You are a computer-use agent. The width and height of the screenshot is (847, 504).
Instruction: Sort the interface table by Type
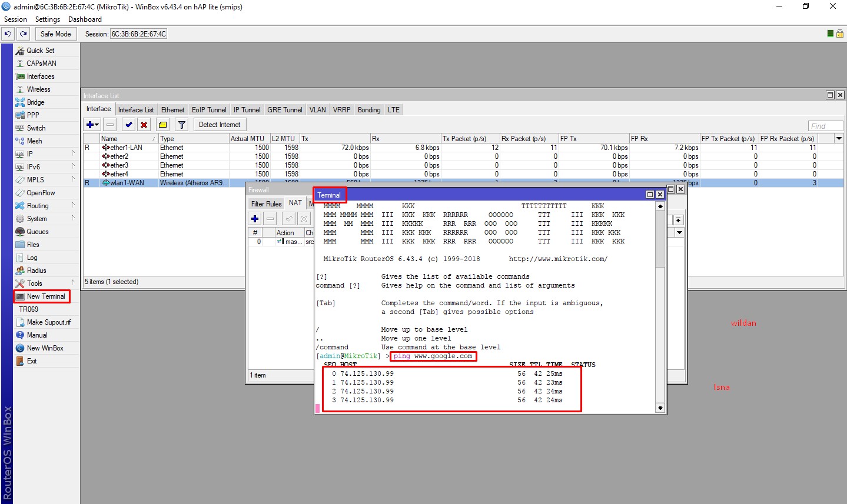[194, 139]
